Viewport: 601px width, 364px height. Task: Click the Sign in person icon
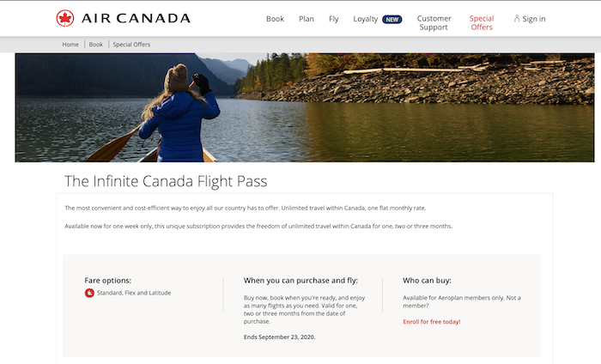tap(517, 18)
